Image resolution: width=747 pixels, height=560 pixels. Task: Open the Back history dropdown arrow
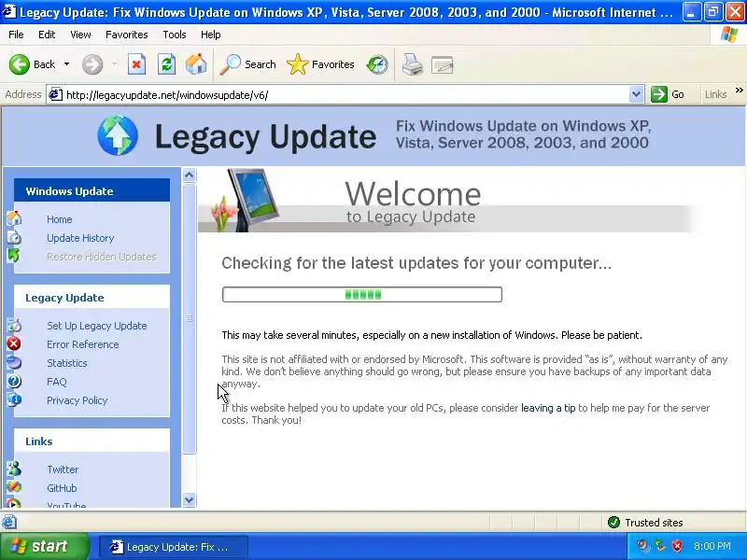(66, 64)
